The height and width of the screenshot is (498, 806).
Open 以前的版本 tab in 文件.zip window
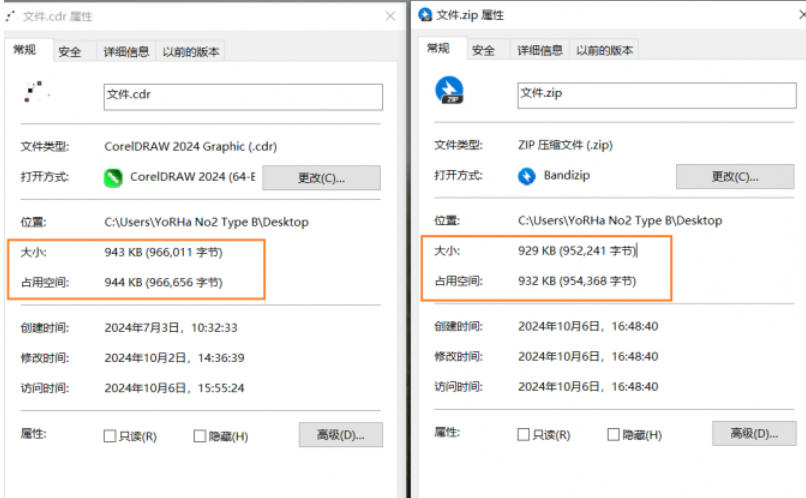tap(604, 50)
